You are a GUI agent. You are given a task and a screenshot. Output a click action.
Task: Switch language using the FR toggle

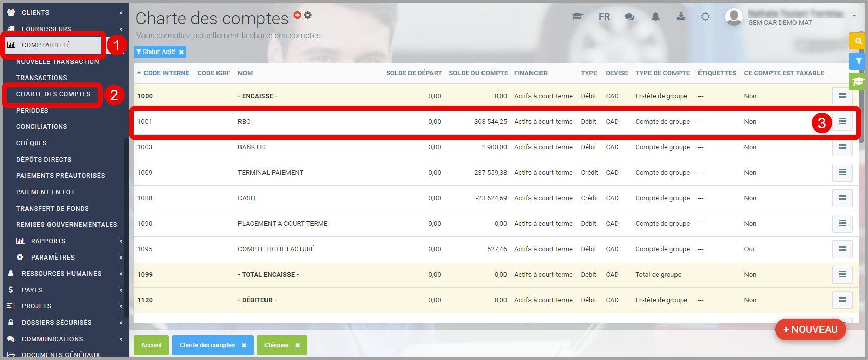tap(604, 17)
